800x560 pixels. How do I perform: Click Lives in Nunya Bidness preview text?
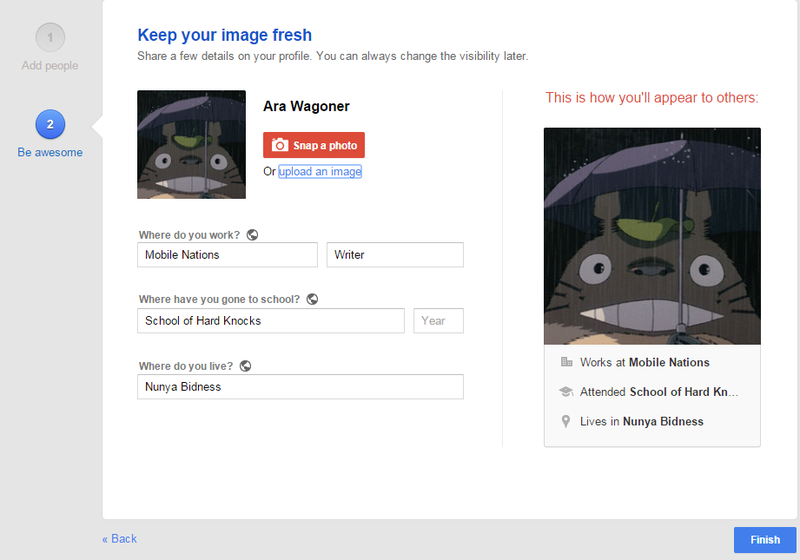tap(641, 421)
